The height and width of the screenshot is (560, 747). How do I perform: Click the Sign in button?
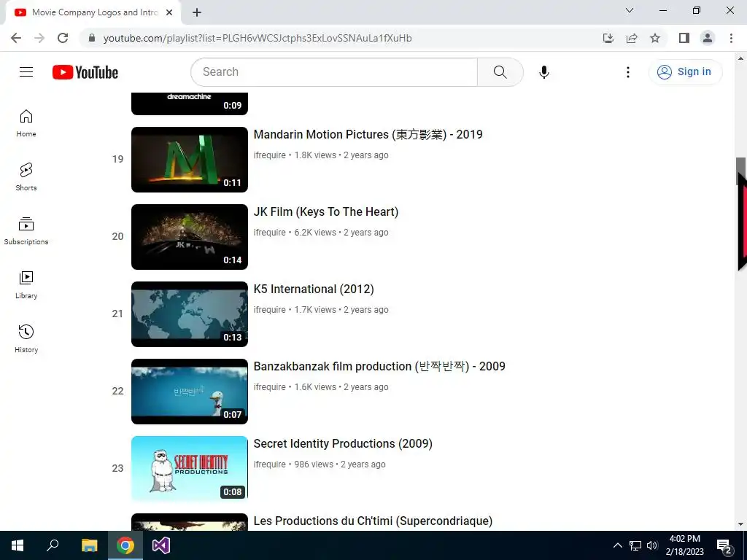(685, 72)
